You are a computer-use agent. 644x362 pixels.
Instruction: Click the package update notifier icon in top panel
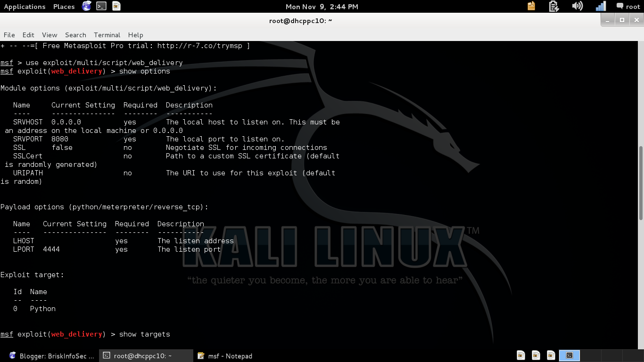[x=531, y=6]
